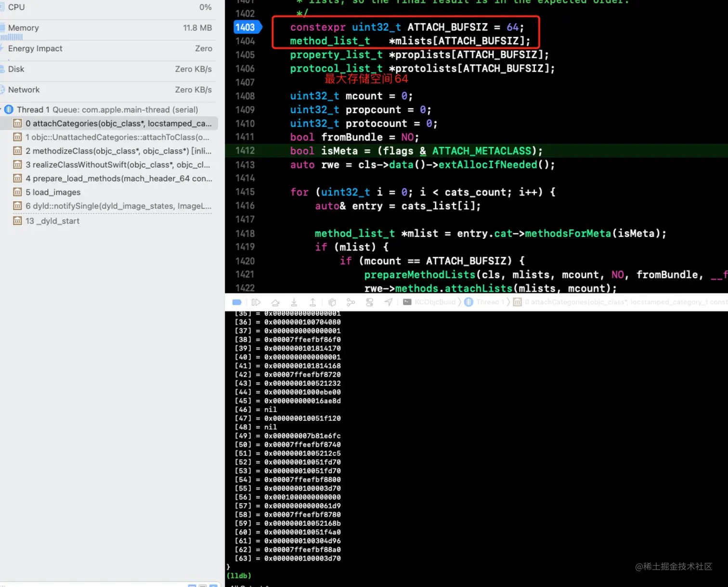Add breakpoint at line number 1422
The height and width of the screenshot is (587, 728).
[245, 288]
